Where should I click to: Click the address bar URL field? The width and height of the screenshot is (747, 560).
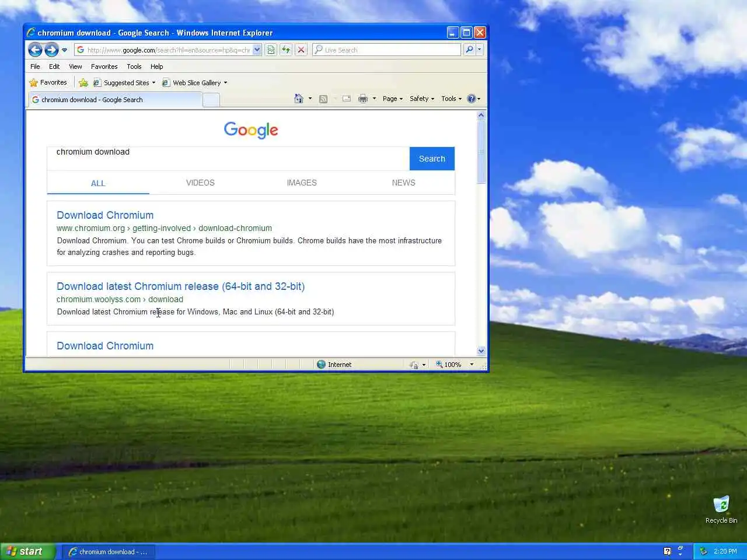(x=168, y=50)
